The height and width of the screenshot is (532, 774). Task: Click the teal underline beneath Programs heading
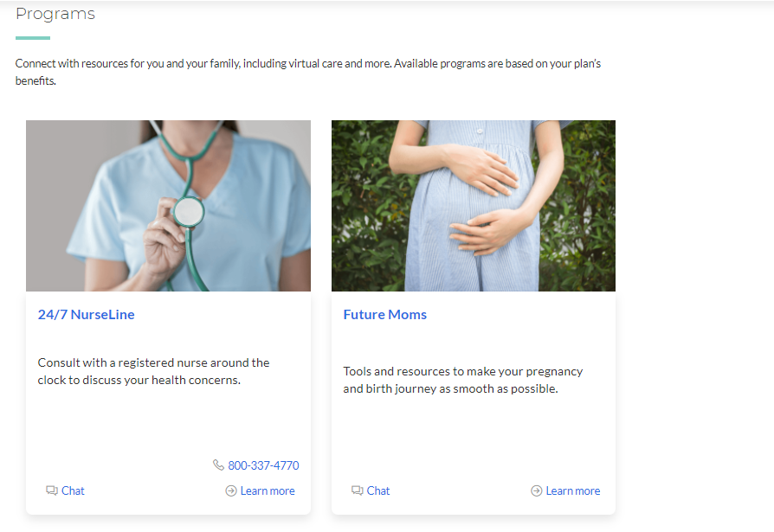point(33,38)
